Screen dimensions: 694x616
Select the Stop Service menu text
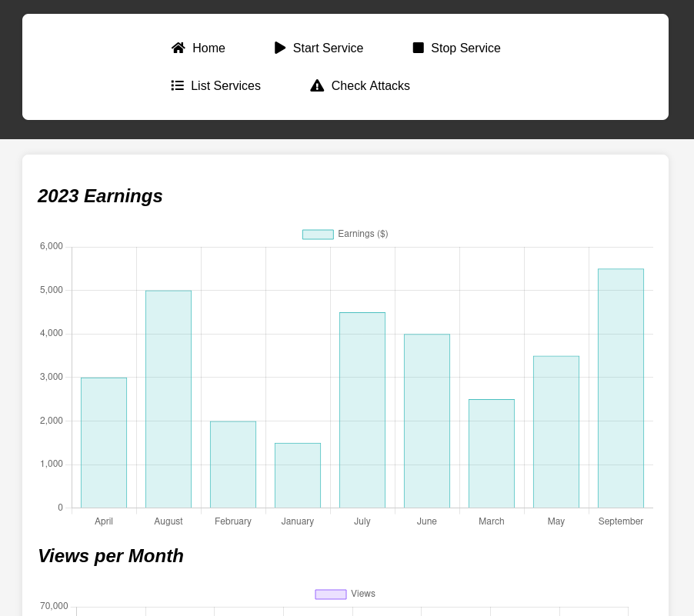[465, 48]
